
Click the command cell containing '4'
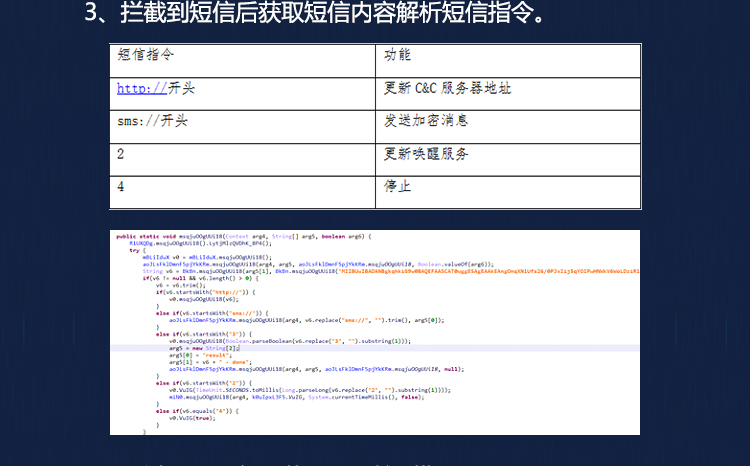(121, 186)
